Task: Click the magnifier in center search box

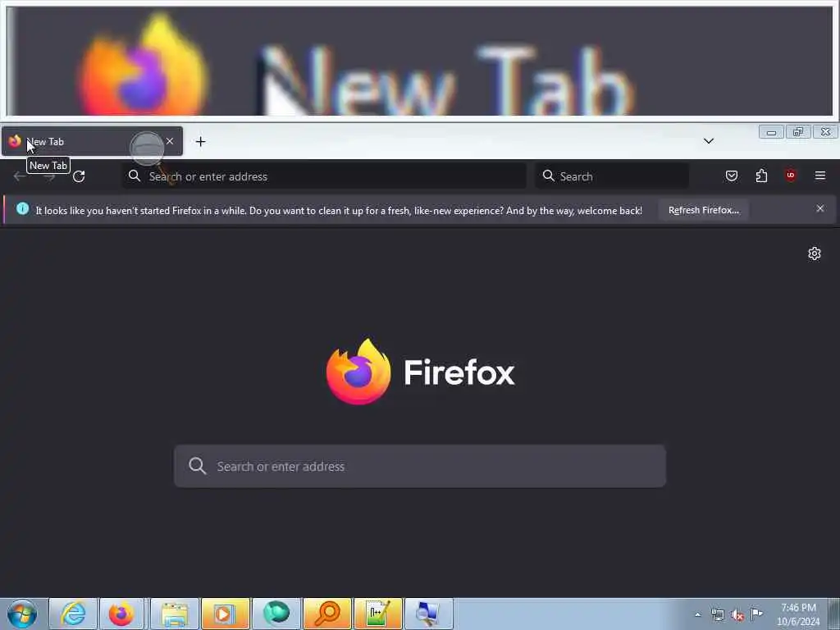Action: pyautogui.click(x=197, y=466)
